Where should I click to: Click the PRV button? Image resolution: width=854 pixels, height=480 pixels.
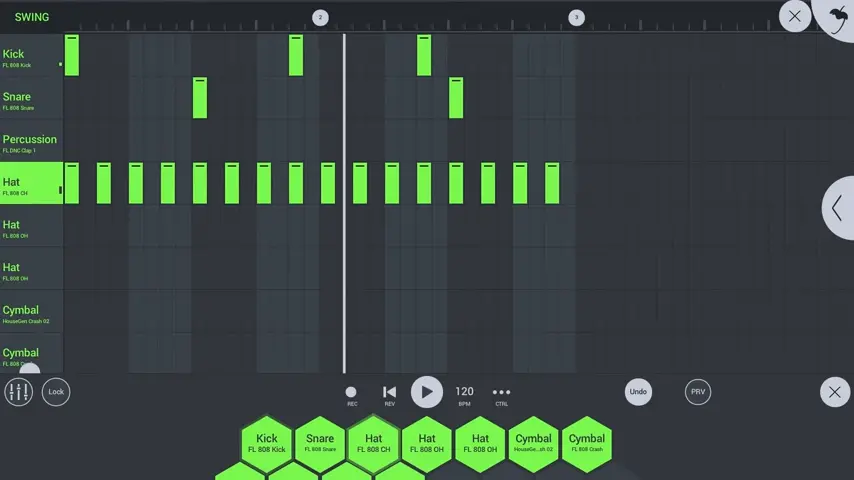[698, 392]
